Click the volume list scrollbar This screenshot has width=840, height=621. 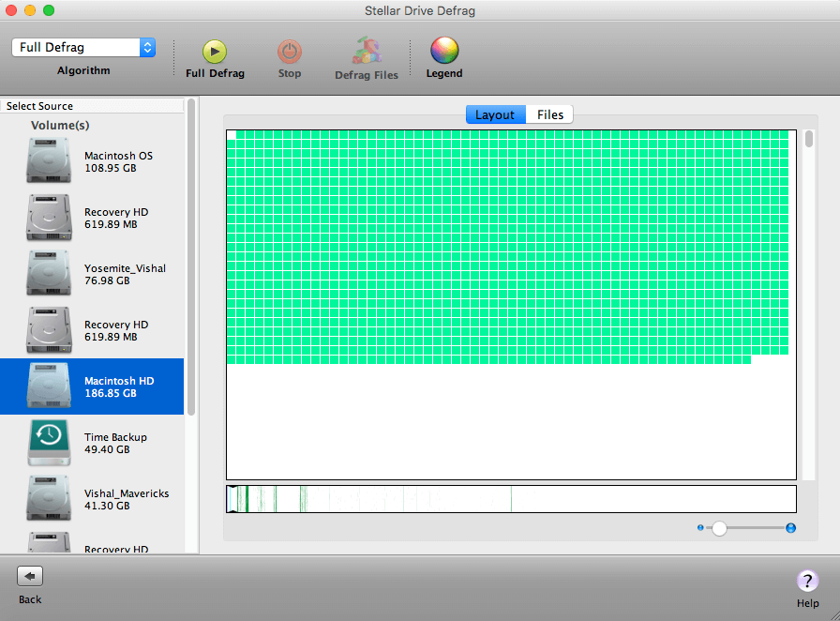coord(191,257)
